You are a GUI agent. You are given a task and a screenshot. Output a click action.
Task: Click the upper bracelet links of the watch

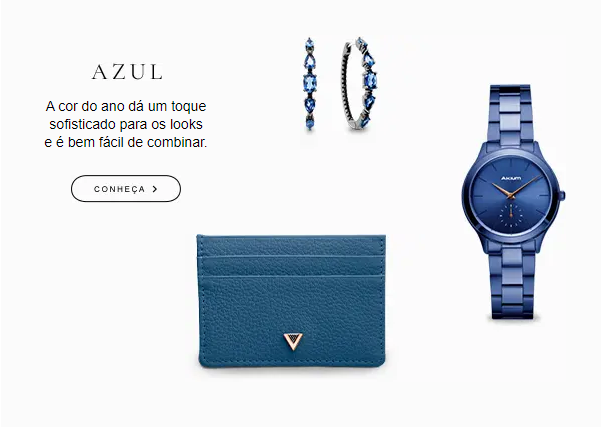[511, 113]
